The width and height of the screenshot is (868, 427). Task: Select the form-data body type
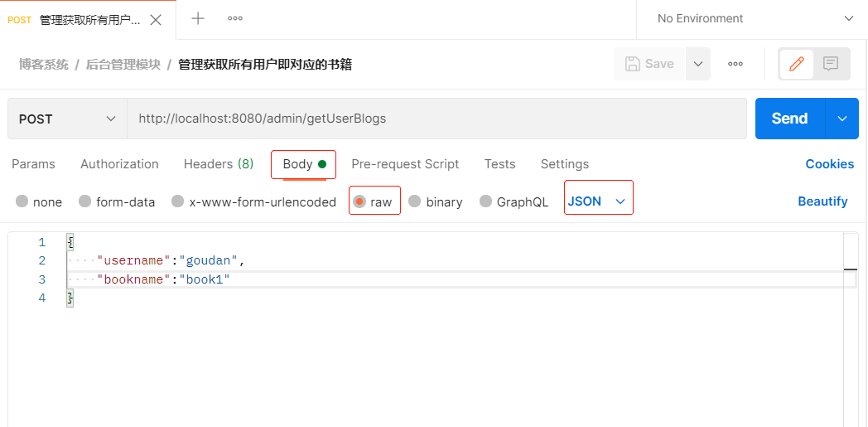(x=118, y=201)
